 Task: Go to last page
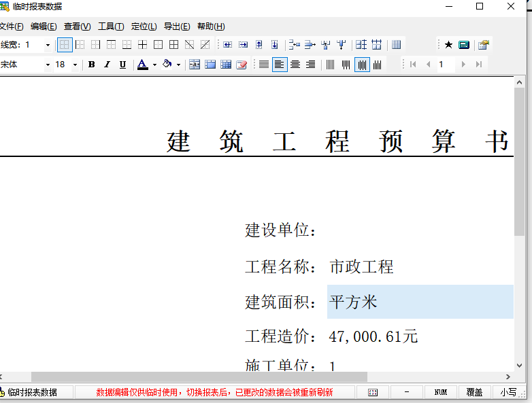479,65
